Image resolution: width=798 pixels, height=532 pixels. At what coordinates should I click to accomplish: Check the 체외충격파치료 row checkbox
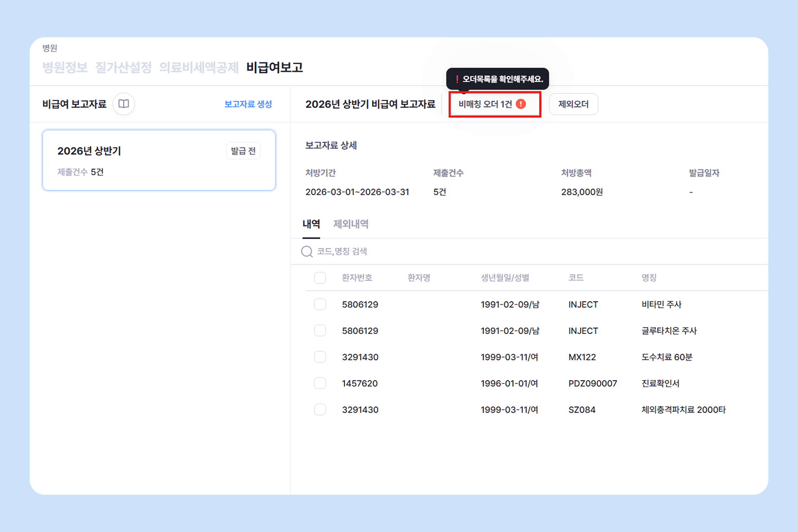coord(320,409)
